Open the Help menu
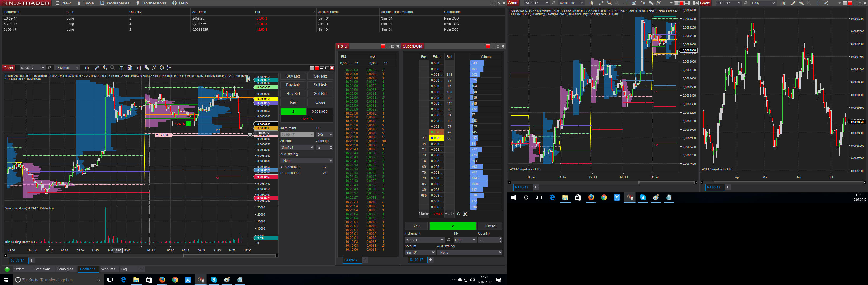 [x=180, y=3]
